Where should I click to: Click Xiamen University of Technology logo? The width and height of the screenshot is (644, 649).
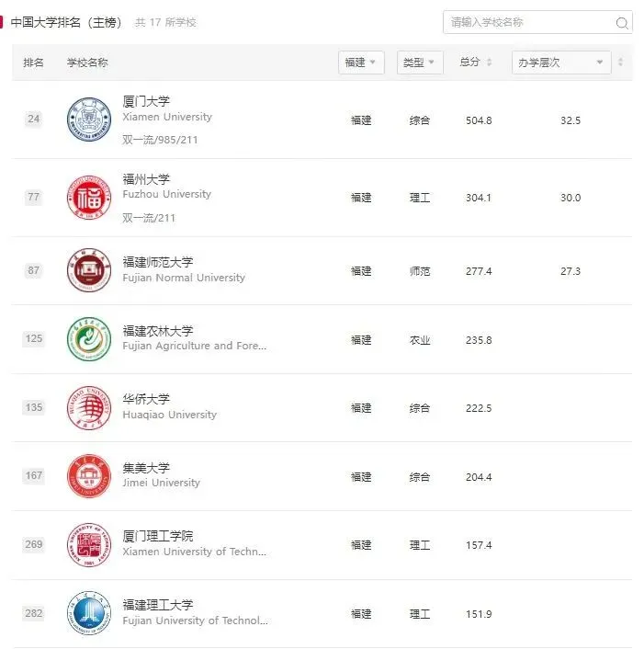pyautogui.click(x=88, y=544)
